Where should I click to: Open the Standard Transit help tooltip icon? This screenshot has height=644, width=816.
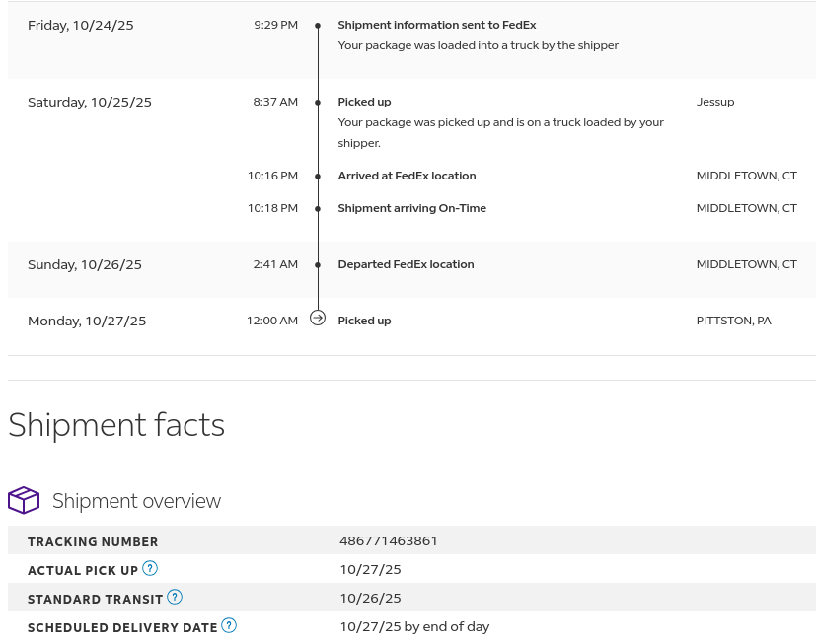click(175, 597)
